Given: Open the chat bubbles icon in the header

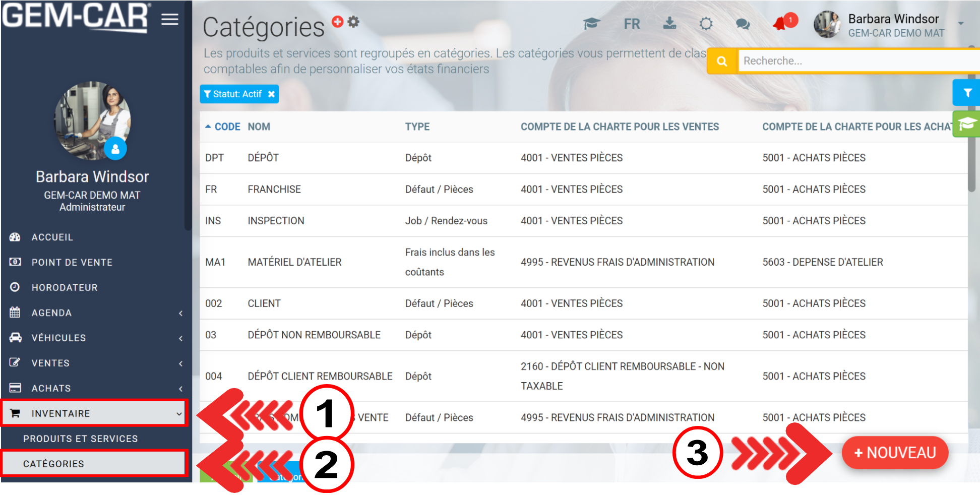Looking at the screenshot, I should [743, 24].
